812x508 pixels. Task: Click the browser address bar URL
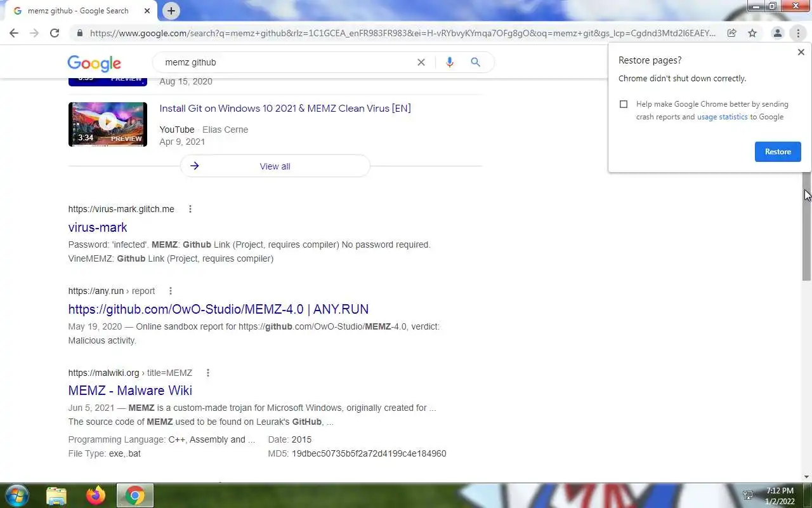[402, 33]
